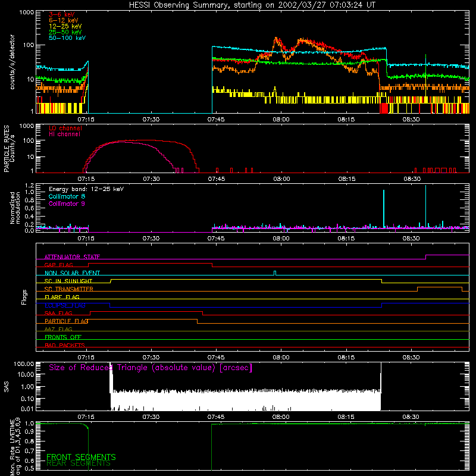Select the red 3-6 keV legend entry
Screen dimensions: 476x476
pyautogui.click(x=61, y=14)
